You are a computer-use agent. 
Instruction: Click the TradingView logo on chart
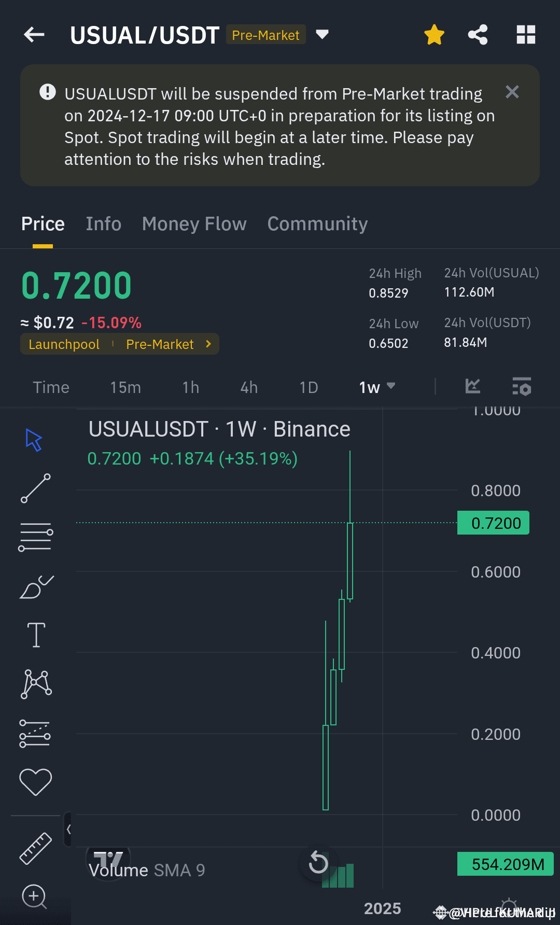click(x=108, y=859)
